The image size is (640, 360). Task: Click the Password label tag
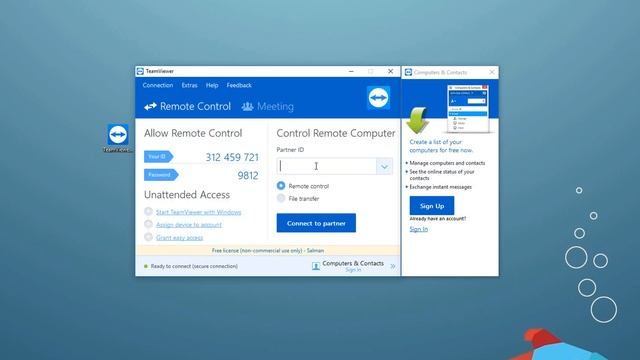coord(161,175)
